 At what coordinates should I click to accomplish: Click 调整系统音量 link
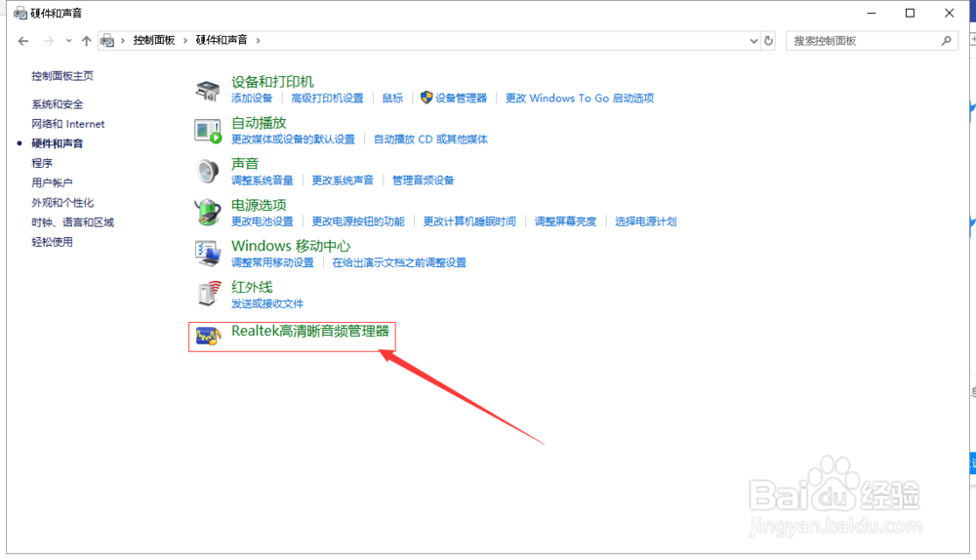262,180
